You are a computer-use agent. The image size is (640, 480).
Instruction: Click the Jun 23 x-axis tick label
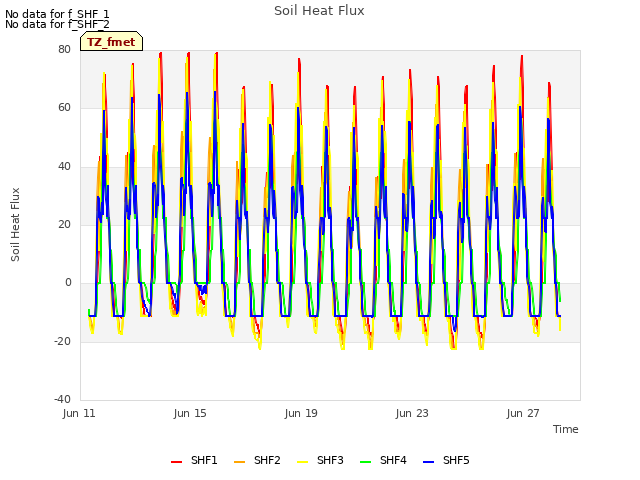[412, 413]
